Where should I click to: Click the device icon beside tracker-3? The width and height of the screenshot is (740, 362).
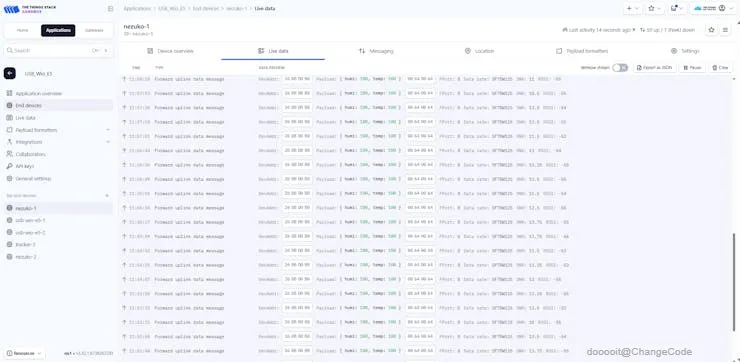[9, 244]
